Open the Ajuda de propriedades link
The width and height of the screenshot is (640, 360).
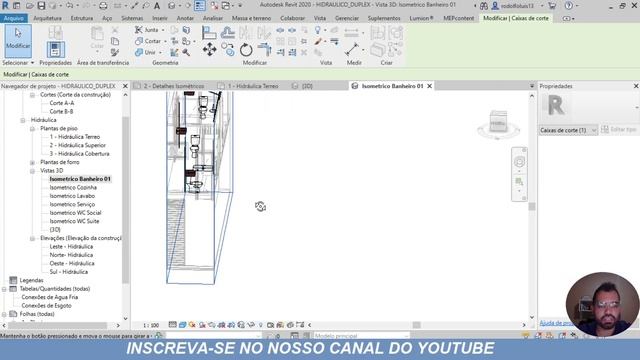click(x=555, y=323)
